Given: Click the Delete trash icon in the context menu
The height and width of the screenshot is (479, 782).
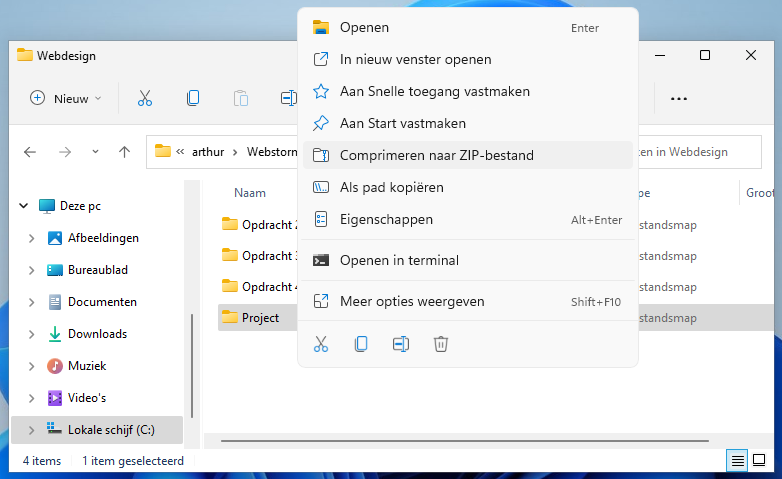Looking at the screenshot, I should (x=441, y=344).
